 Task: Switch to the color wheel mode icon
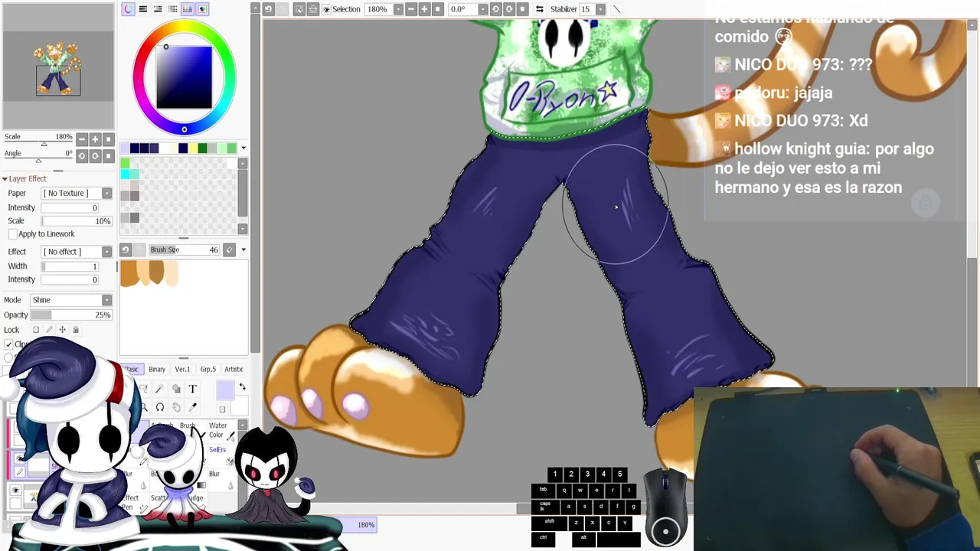tap(128, 9)
